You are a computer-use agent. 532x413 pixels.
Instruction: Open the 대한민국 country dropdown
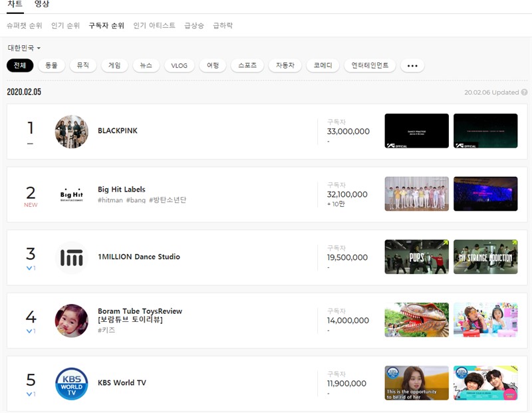click(24, 48)
